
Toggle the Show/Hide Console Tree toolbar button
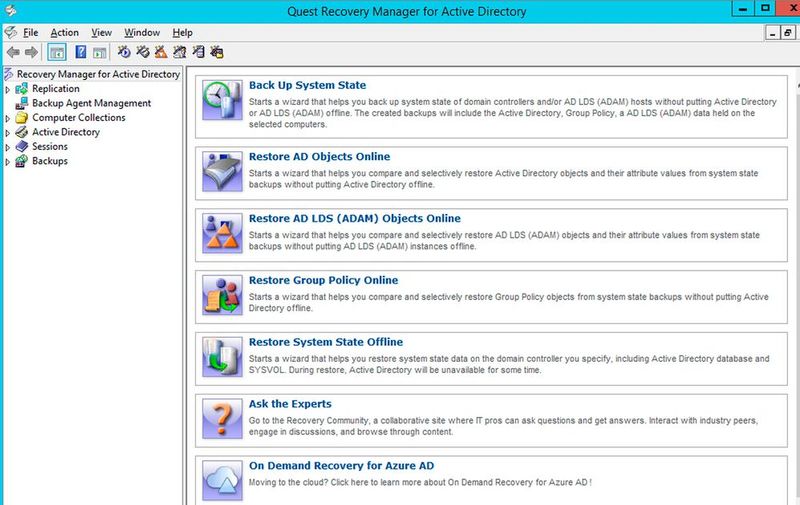pos(57,52)
